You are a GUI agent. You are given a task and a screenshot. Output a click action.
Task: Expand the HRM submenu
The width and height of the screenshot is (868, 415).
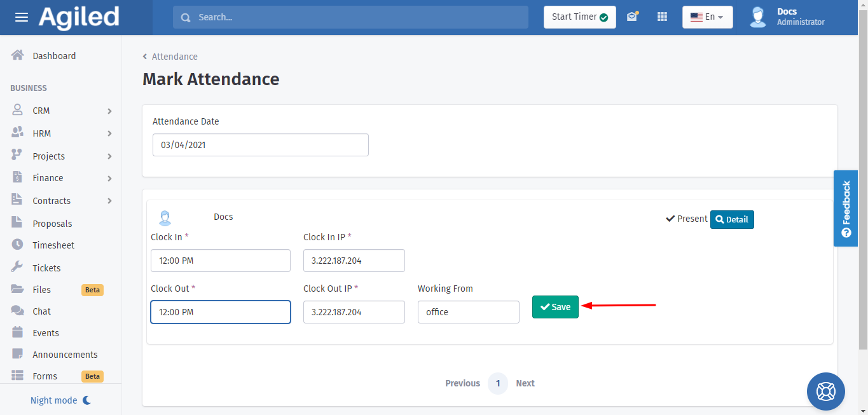point(109,133)
